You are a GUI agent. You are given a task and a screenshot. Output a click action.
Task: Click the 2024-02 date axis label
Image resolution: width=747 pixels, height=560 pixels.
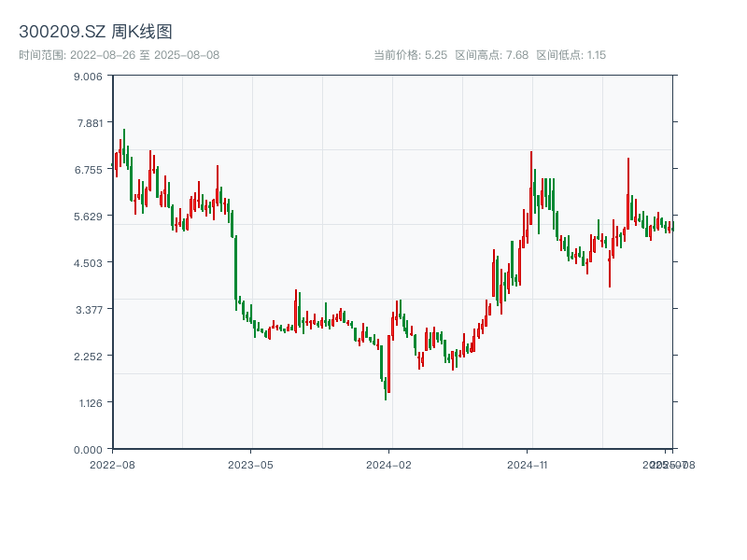pos(389,464)
